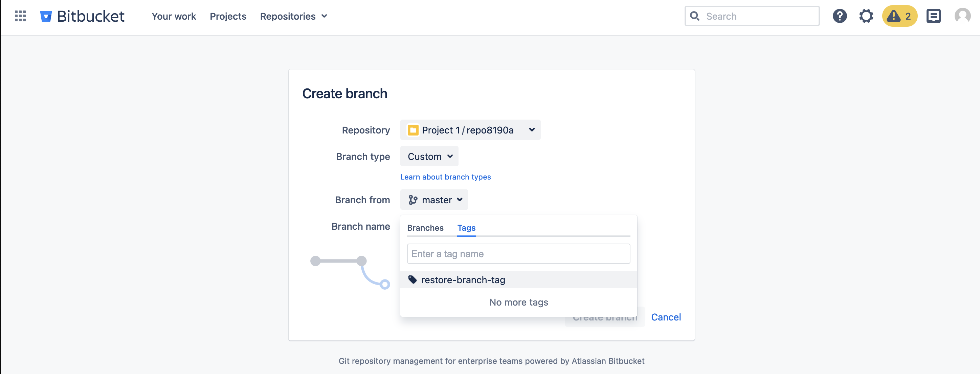The height and width of the screenshot is (374, 980).
Task: Click the Bitbucket logo
Action: pyautogui.click(x=82, y=16)
